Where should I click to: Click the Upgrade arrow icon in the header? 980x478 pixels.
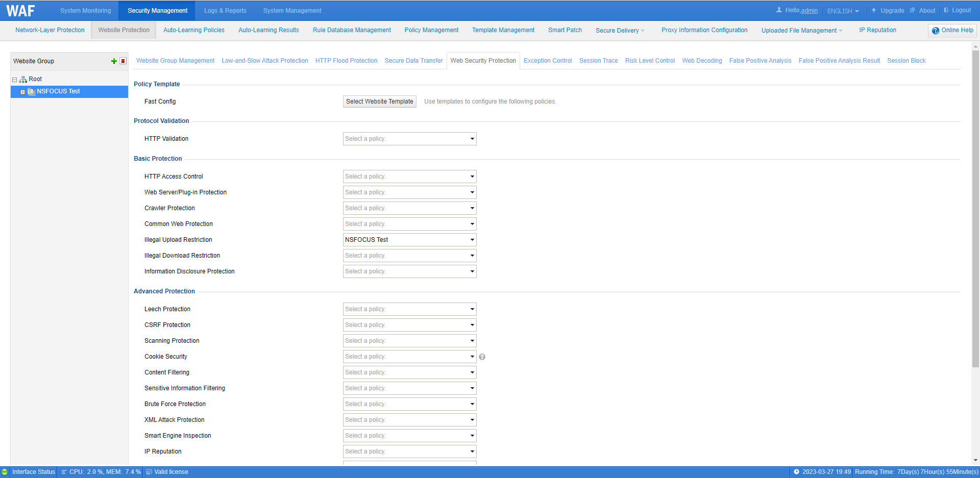(874, 10)
